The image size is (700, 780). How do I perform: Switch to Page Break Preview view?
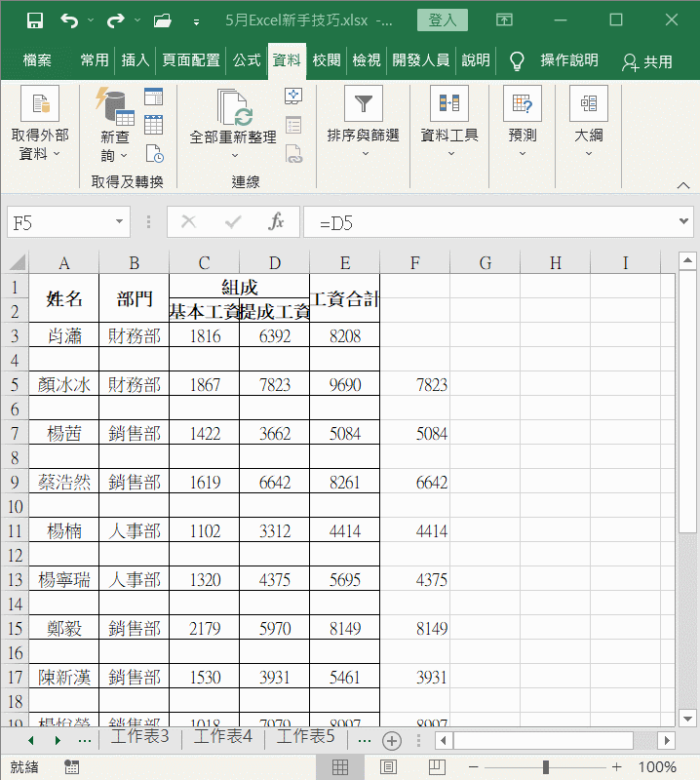(438, 767)
